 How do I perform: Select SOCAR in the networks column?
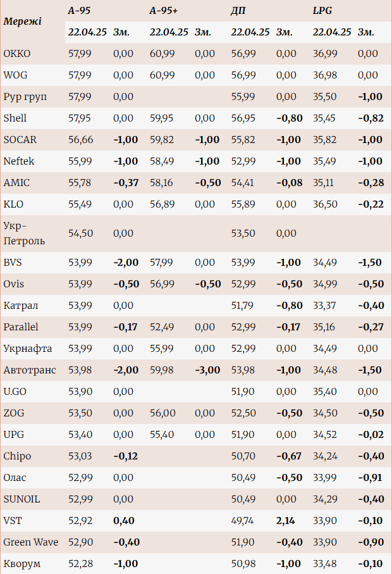(x=20, y=140)
